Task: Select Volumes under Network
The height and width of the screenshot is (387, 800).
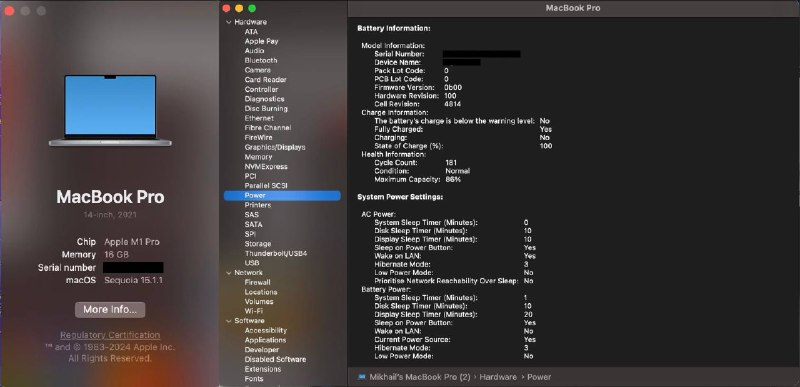Action: coord(259,301)
